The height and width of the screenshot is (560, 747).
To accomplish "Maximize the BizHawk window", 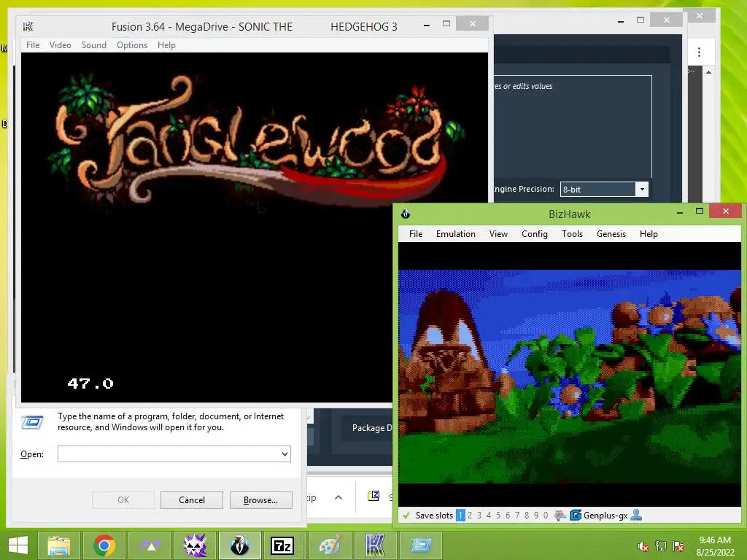I will pyautogui.click(x=700, y=211).
